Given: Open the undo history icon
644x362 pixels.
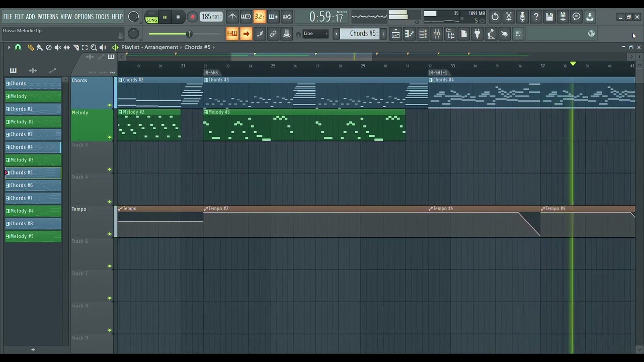Looking at the screenshot, I should pyautogui.click(x=495, y=17).
